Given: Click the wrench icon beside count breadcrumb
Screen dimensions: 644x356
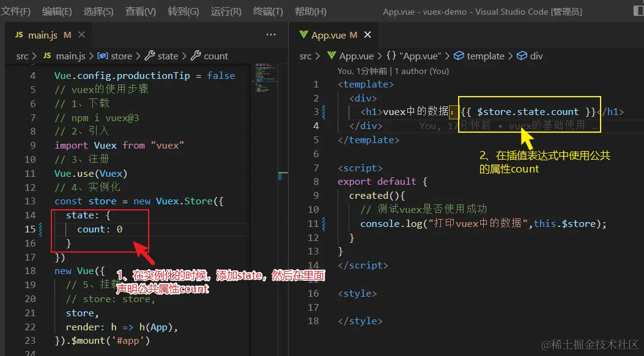Looking at the screenshot, I should [x=196, y=56].
